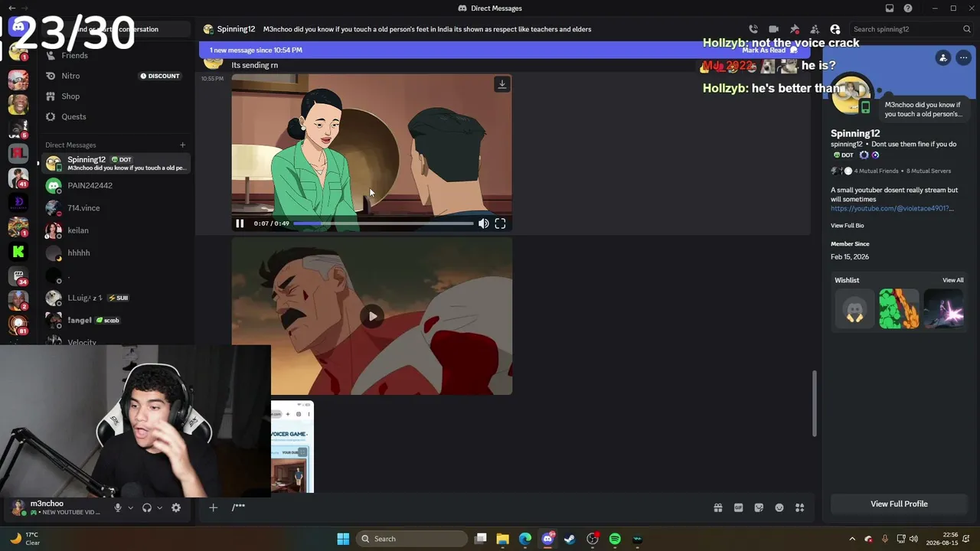Expand microphone input options arrow
The image size is (980, 551).
coord(130,507)
